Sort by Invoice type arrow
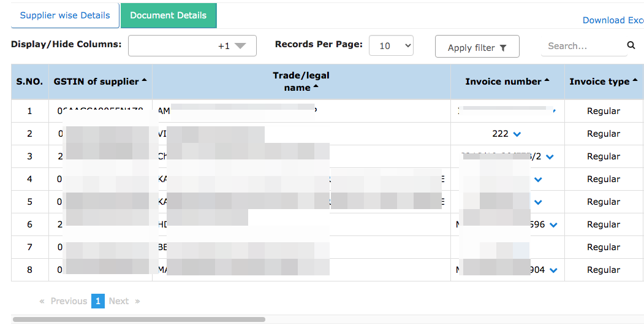Viewport: 644px width, 325px height. point(635,80)
